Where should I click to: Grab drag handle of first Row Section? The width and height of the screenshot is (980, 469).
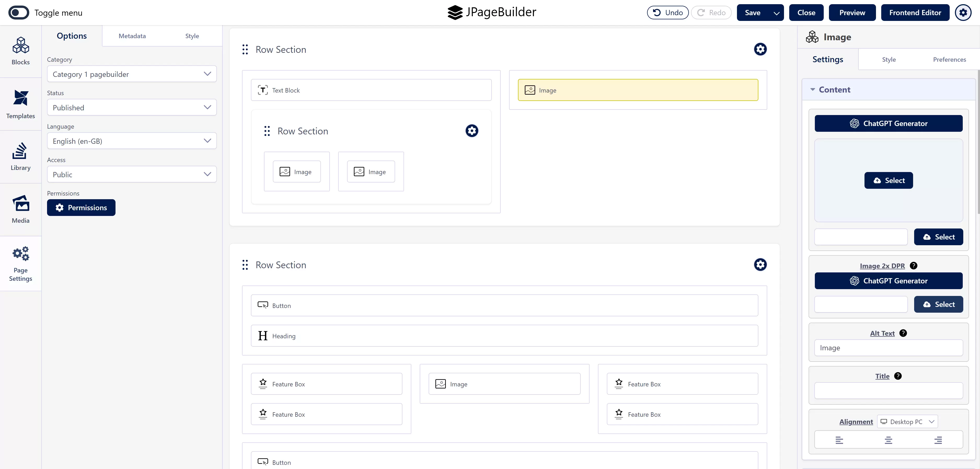point(245,49)
